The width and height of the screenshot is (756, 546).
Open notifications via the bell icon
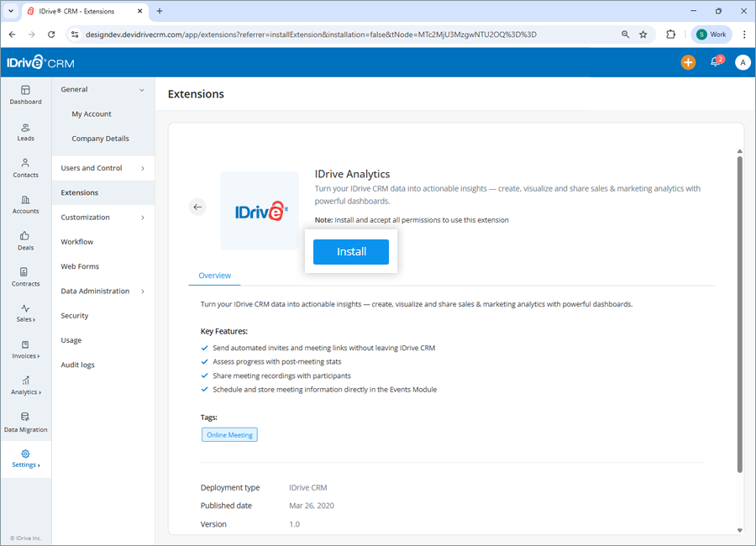(715, 62)
